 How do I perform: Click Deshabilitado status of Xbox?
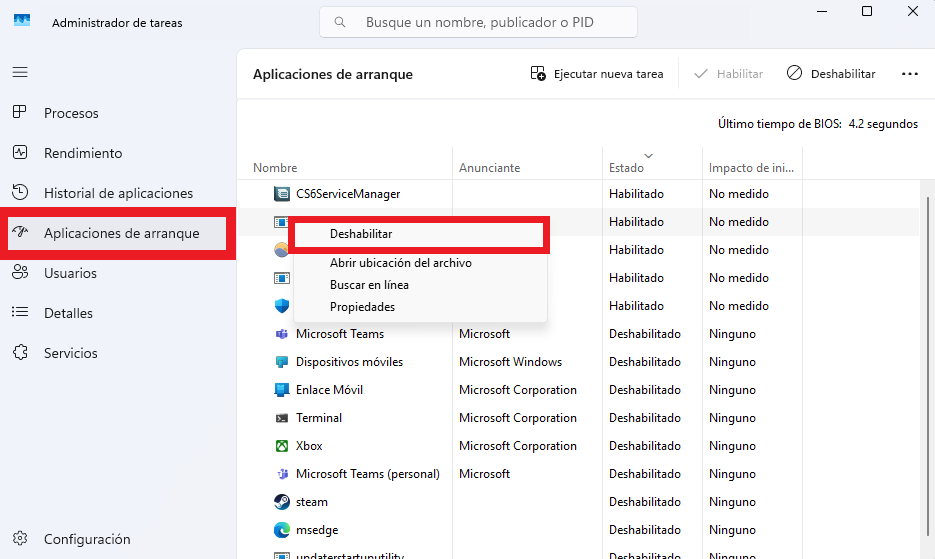[x=645, y=446]
